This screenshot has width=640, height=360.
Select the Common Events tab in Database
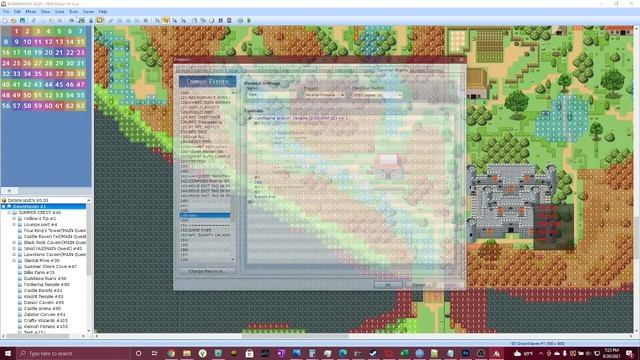tap(392, 70)
